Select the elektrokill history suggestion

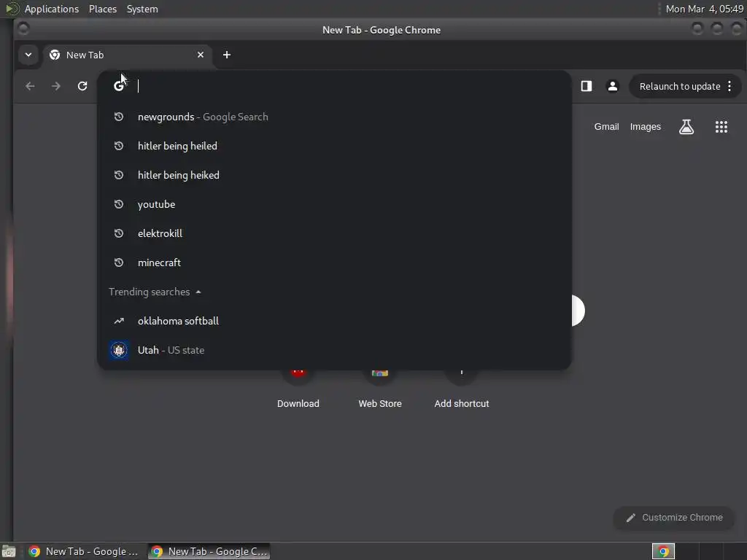click(334, 233)
